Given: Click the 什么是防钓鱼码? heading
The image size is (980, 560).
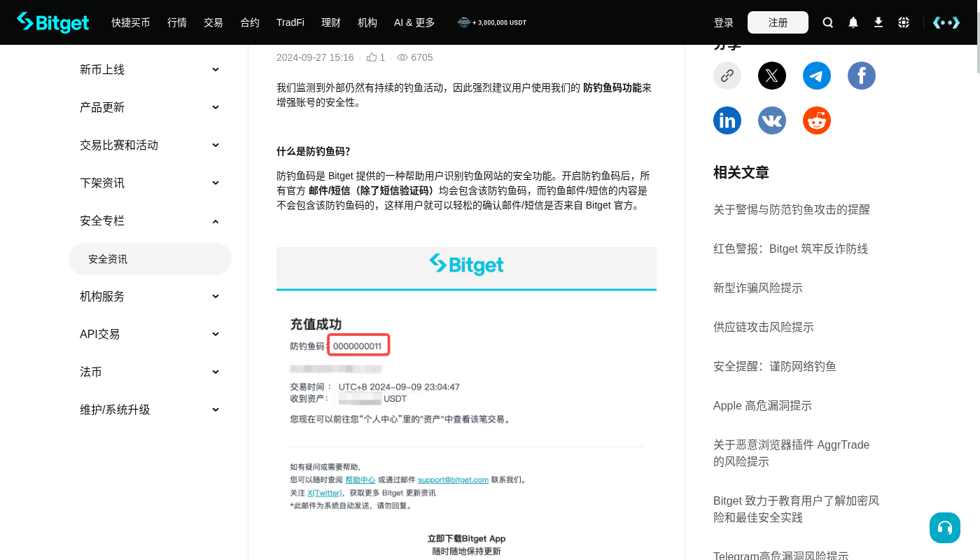Looking at the screenshot, I should pos(314,151).
